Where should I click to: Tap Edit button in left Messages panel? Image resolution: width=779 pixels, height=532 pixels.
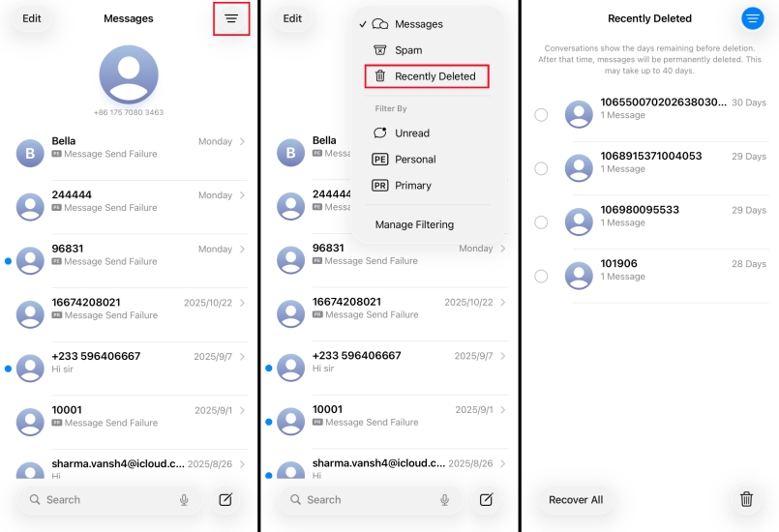click(32, 18)
